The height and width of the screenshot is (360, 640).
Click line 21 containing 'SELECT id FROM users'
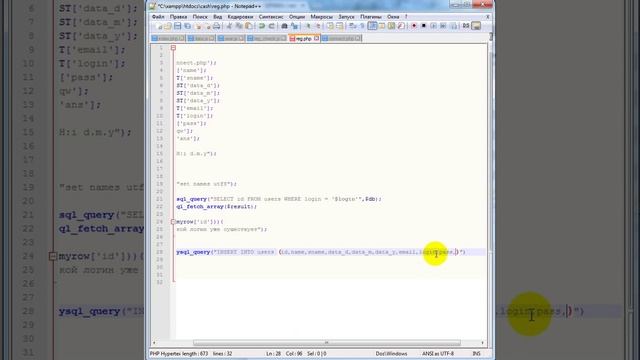[279, 199]
